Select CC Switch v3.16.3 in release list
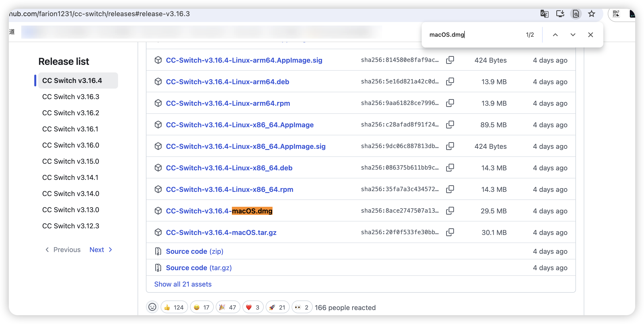 [71, 97]
